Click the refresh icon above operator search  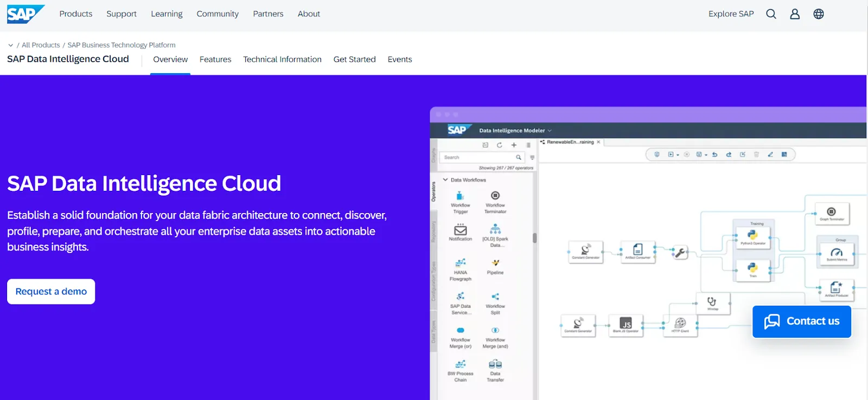pyautogui.click(x=499, y=145)
